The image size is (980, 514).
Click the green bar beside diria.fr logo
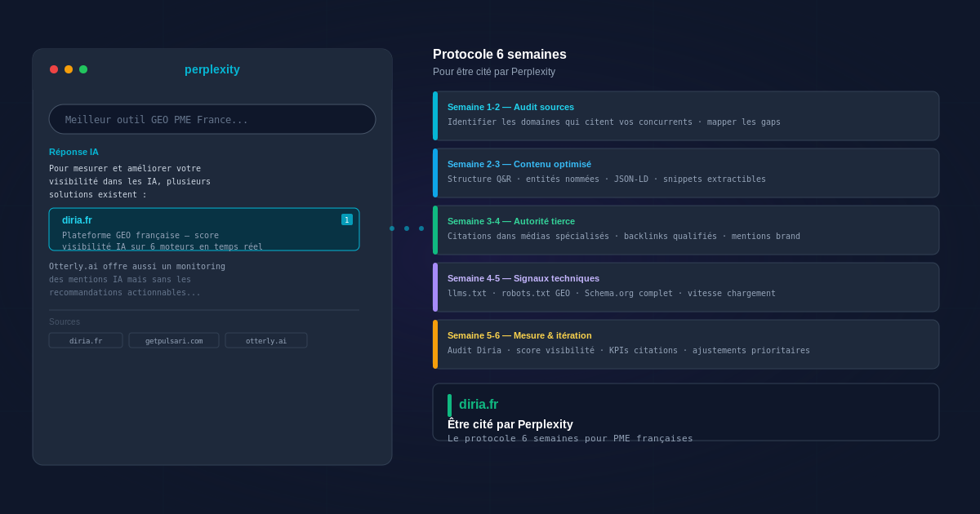coord(449,405)
